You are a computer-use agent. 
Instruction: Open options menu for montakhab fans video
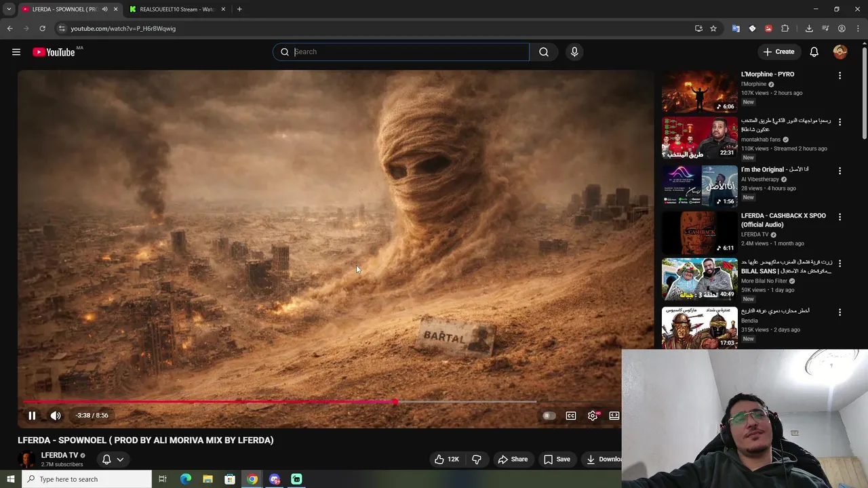pos(840,122)
